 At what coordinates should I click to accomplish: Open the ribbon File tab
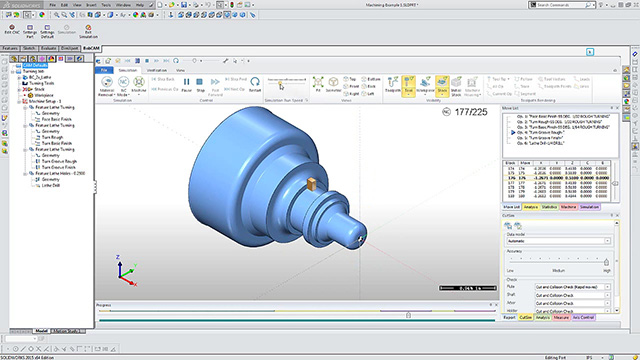tap(104, 70)
